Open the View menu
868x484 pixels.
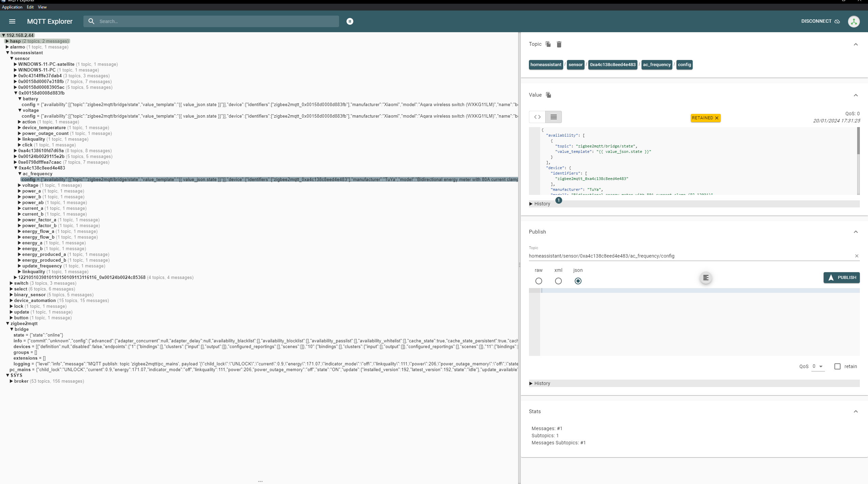(x=42, y=7)
